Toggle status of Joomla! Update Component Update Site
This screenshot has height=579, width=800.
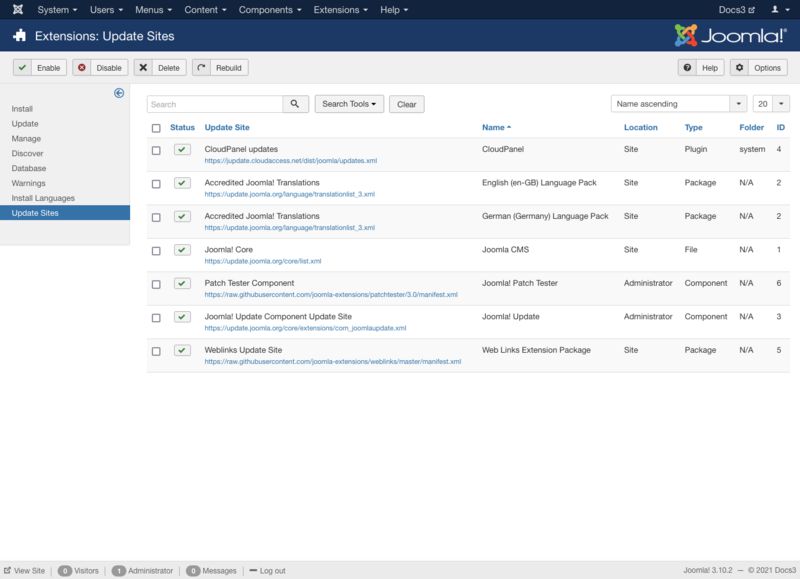click(x=182, y=317)
